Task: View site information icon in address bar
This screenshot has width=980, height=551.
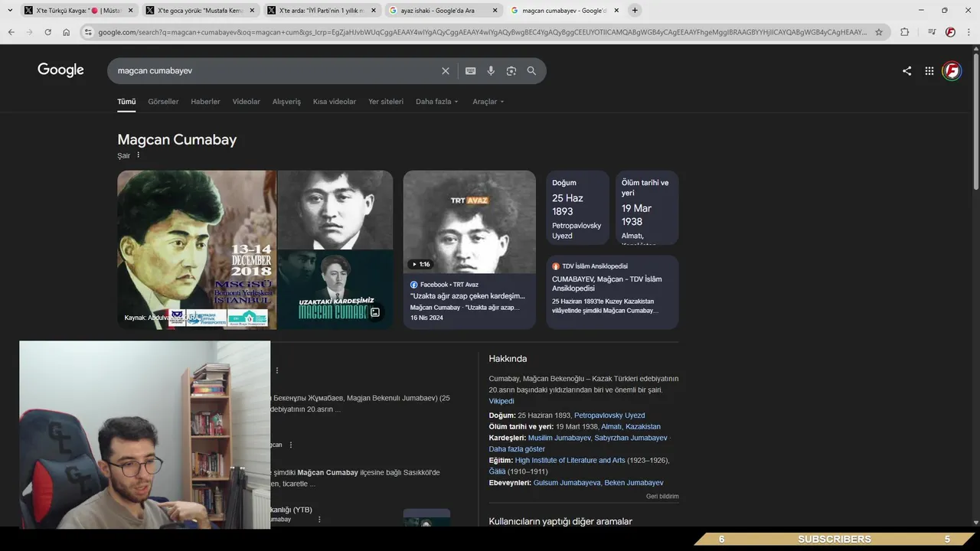Action: click(88, 32)
